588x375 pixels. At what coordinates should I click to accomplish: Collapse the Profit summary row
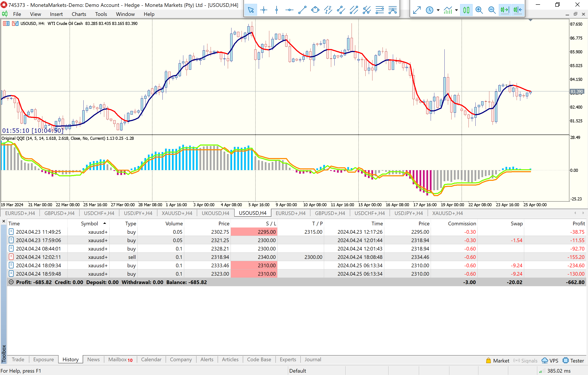11,282
